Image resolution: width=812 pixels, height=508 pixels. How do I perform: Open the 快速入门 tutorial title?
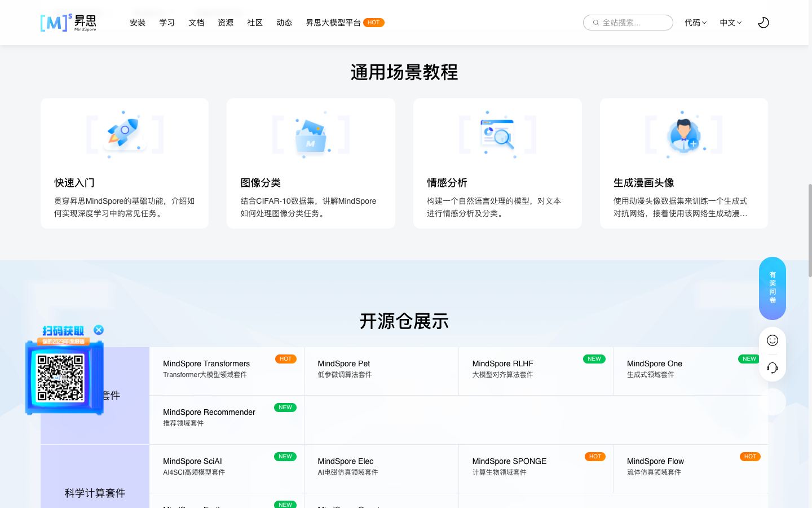click(74, 183)
